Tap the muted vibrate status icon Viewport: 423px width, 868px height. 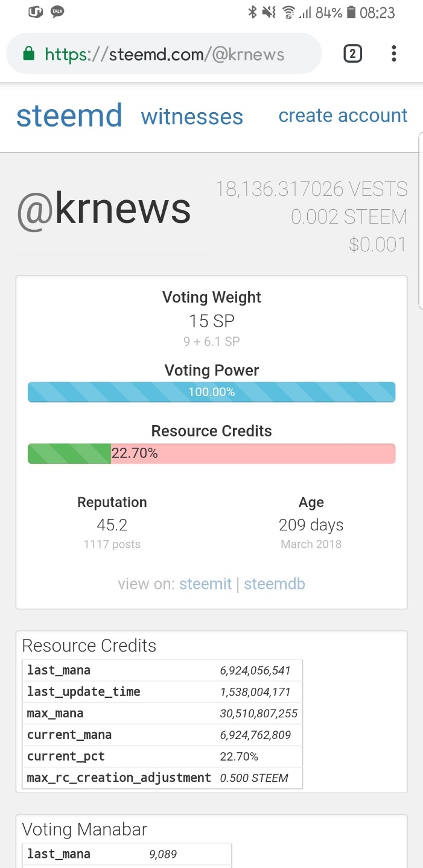coord(269,12)
